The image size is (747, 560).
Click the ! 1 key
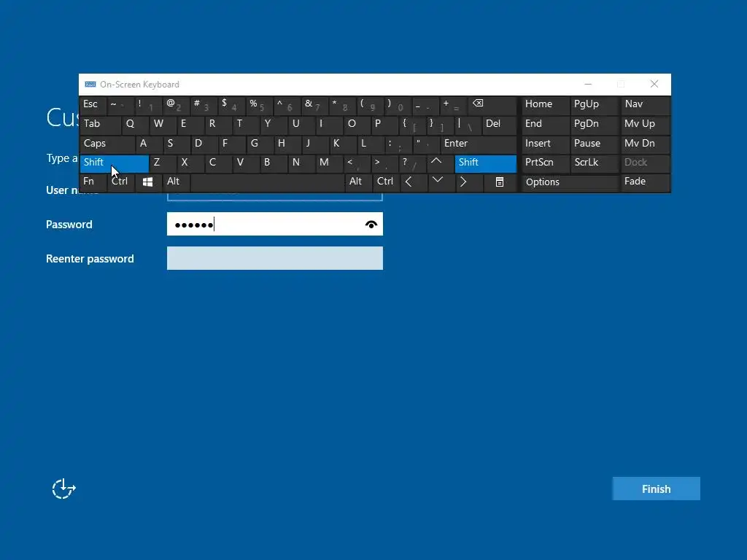149,104
